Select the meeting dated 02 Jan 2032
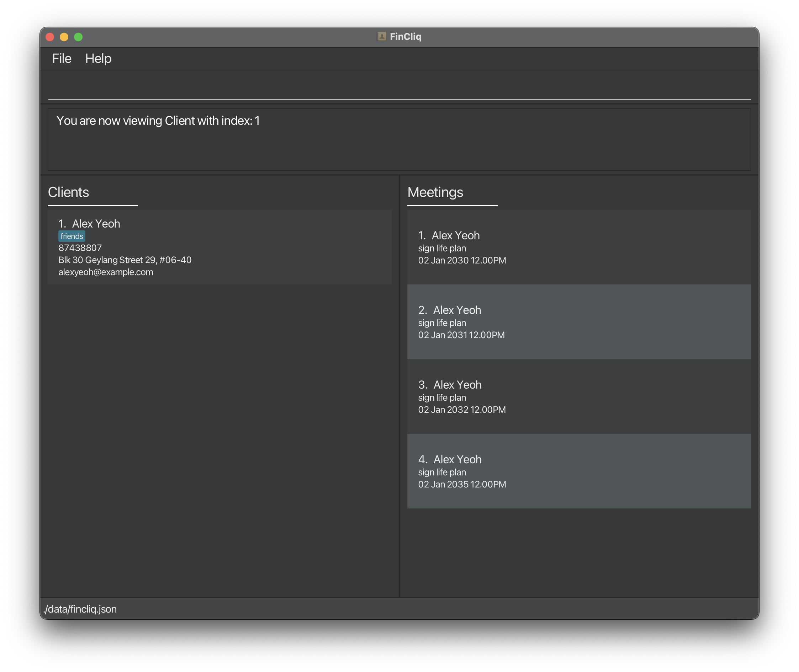Viewport: 799px width, 672px height. click(579, 396)
